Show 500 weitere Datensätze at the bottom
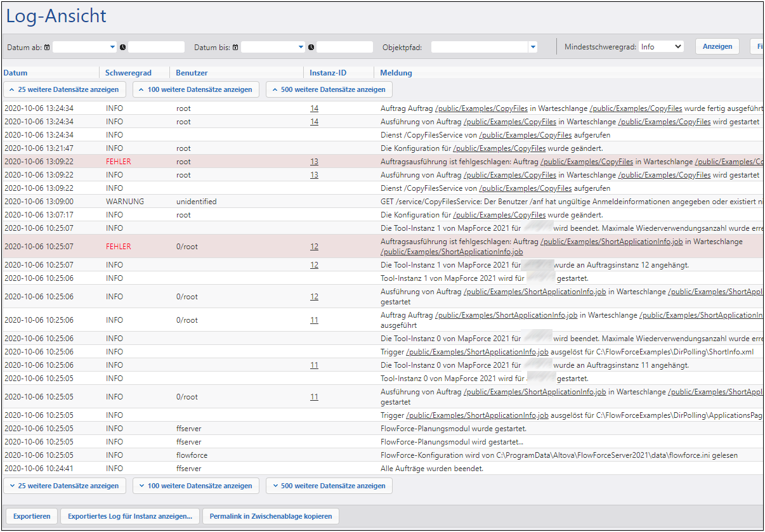This screenshot has width=765, height=532. tap(329, 486)
